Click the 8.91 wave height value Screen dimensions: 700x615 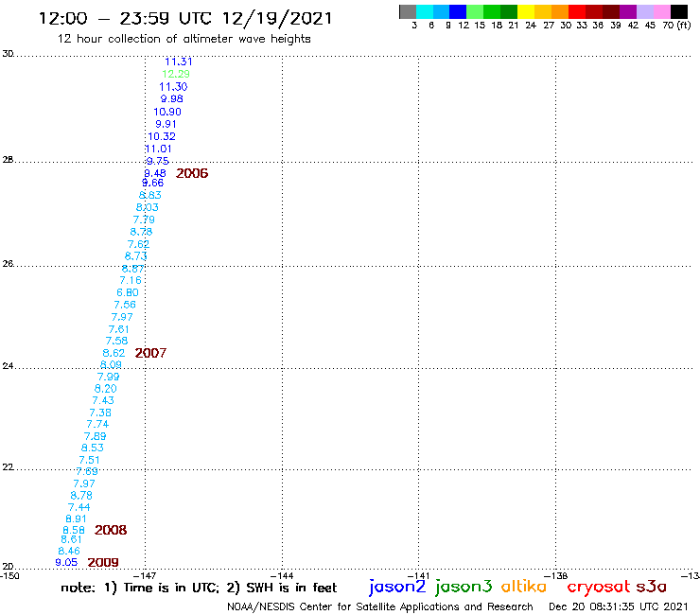point(76,519)
